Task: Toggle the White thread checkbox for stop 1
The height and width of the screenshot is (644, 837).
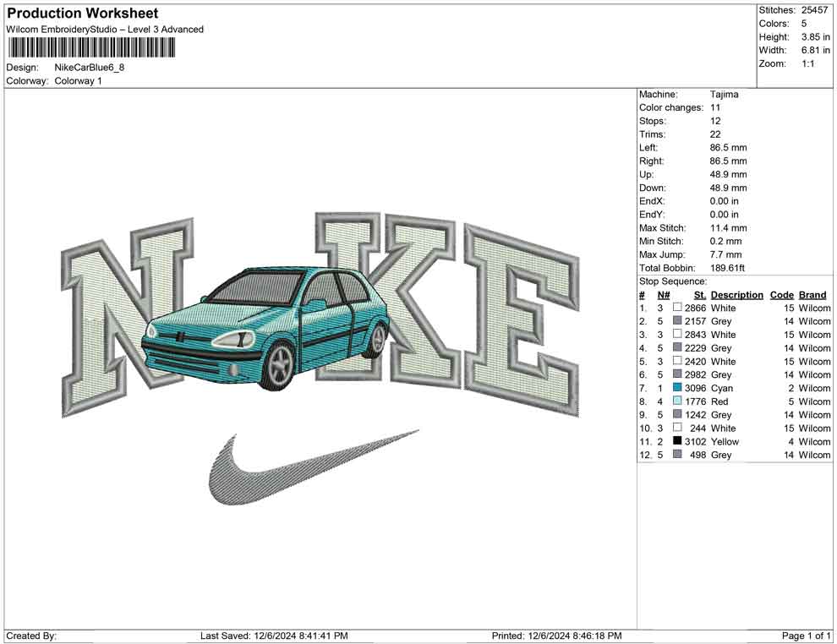Action: pyautogui.click(x=676, y=308)
